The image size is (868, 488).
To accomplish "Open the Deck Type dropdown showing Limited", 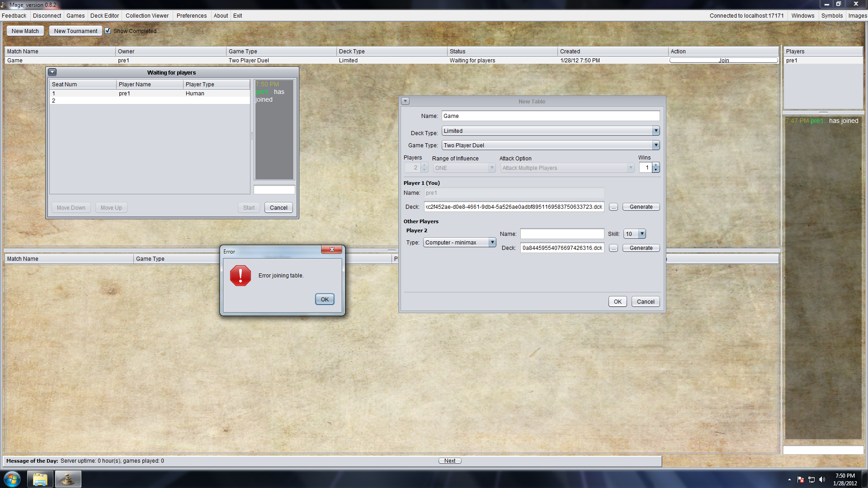I will point(551,131).
